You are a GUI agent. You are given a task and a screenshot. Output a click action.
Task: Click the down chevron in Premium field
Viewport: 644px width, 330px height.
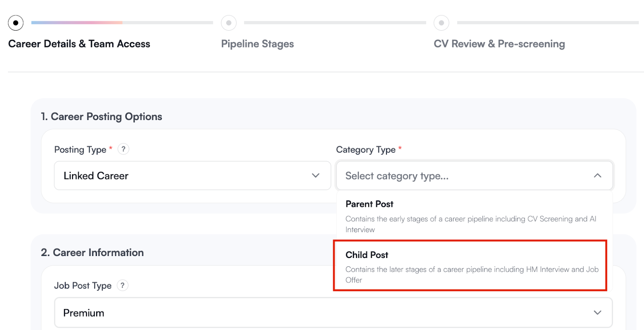tap(597, 313)
